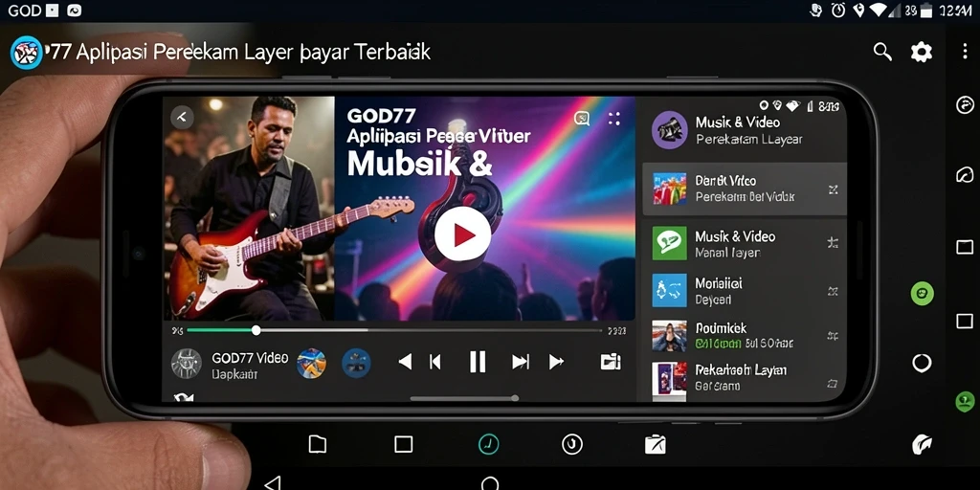Open the location pin status bar icon
Image resolution: width=980 pixels, height=490 pixels.
[x=859, y=10]
